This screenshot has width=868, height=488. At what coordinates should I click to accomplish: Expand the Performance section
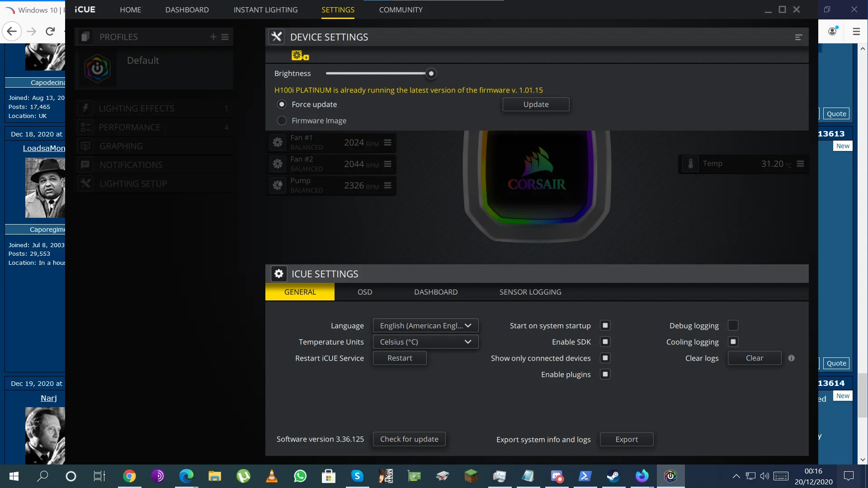click(x=154, y=127)
